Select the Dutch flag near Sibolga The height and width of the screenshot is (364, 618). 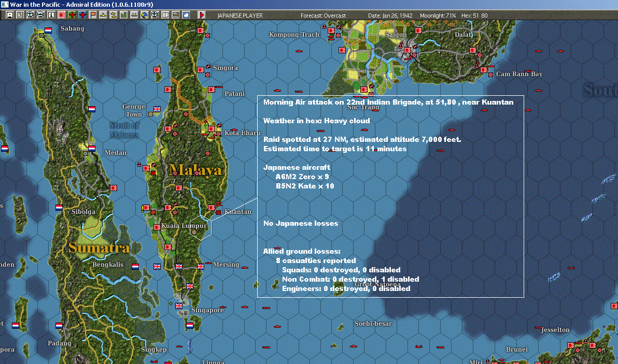pos(59,208)
